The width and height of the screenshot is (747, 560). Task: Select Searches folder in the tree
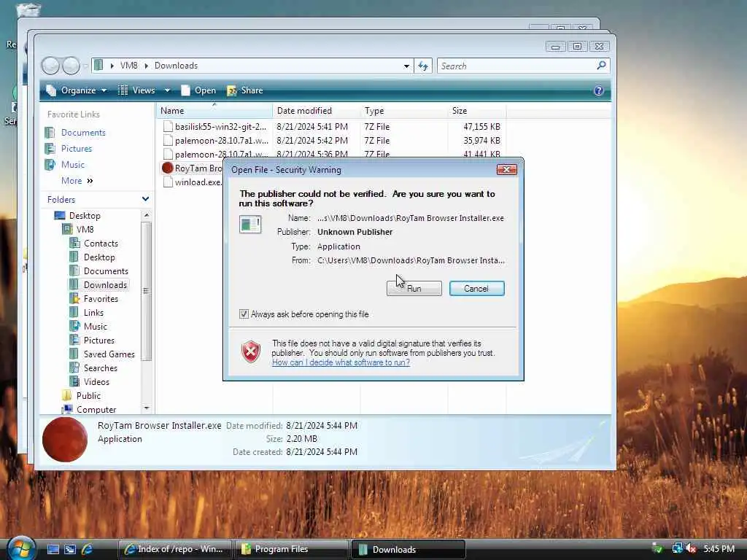100,368
